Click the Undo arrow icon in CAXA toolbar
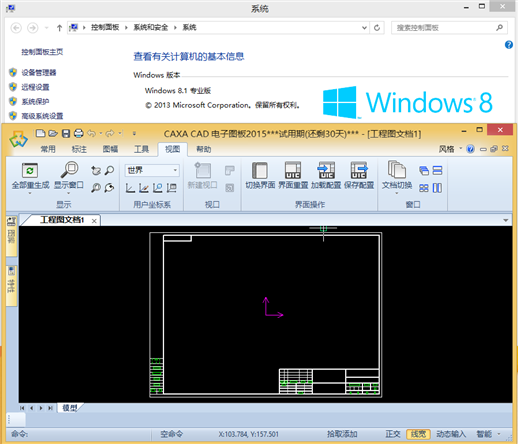Viewport: 518px width, 444px height. [x=91, y=133]
